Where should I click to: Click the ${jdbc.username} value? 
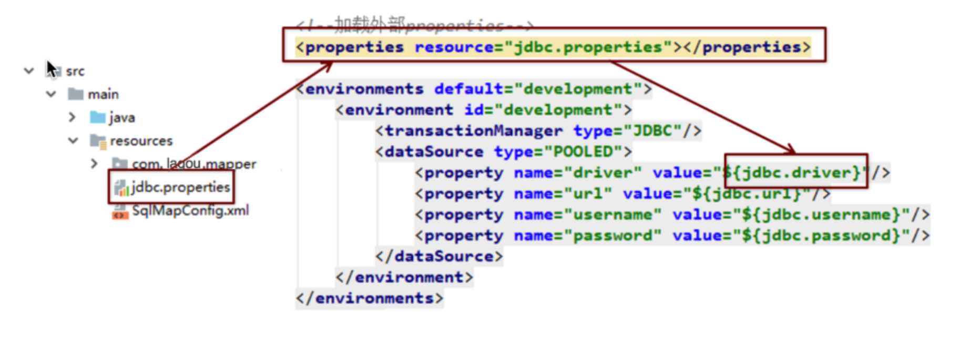[x=821, y=215]
